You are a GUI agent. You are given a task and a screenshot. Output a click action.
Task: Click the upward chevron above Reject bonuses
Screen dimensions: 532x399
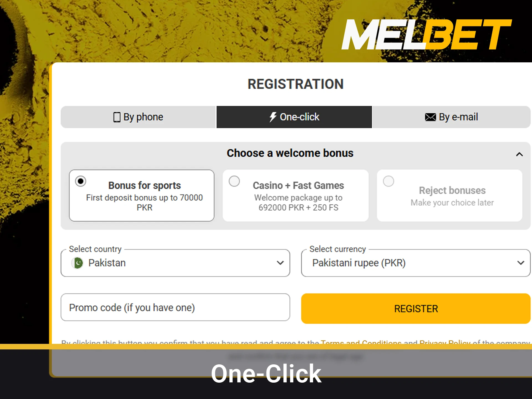click(x=519, y=154)
